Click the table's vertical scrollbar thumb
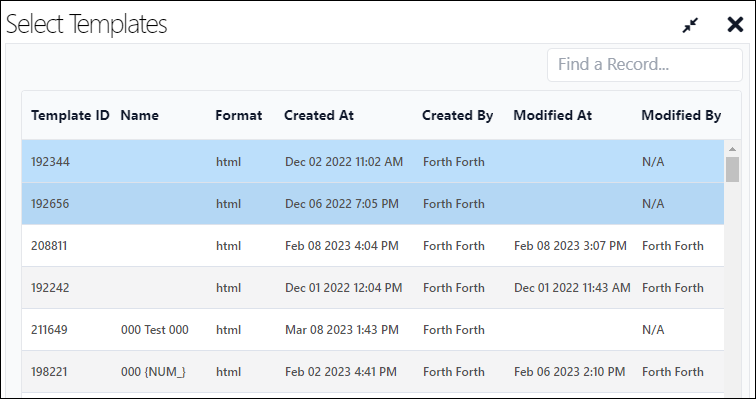756x399 pixels. click(x=732, y=169)
